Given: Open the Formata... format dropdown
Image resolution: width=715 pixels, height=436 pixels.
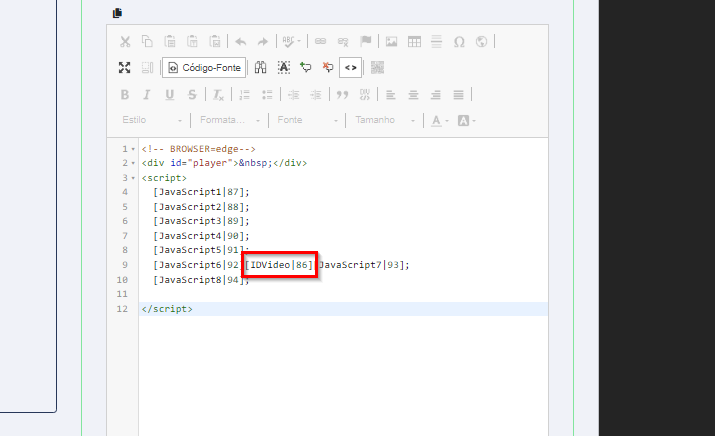Looking at the screenshot, I should click(x=230, y=120).
